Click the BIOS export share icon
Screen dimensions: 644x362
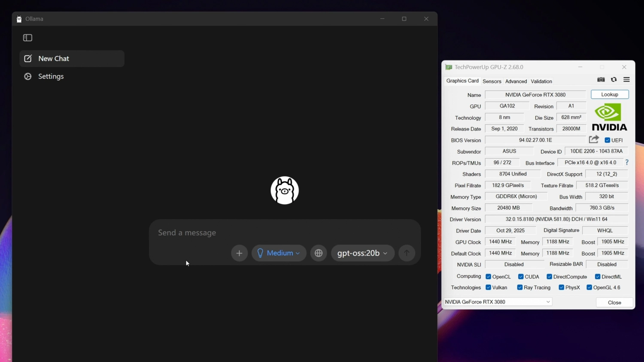(594, 139)
